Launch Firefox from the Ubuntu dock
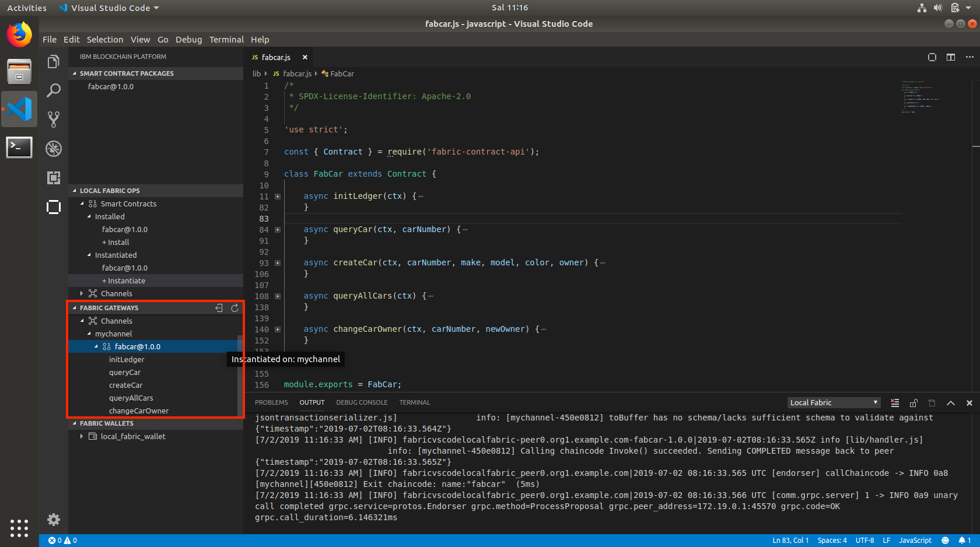The width and height of the screenshot is (980, 547). [19, 34]
